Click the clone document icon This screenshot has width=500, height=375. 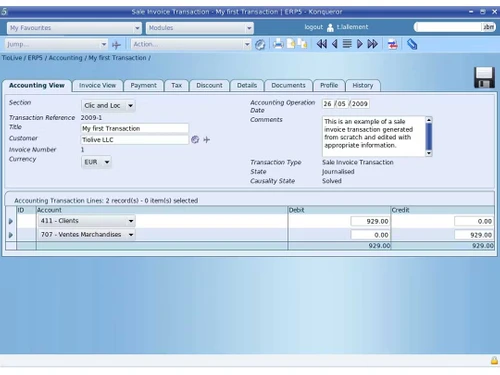click(x=302, y=44)
